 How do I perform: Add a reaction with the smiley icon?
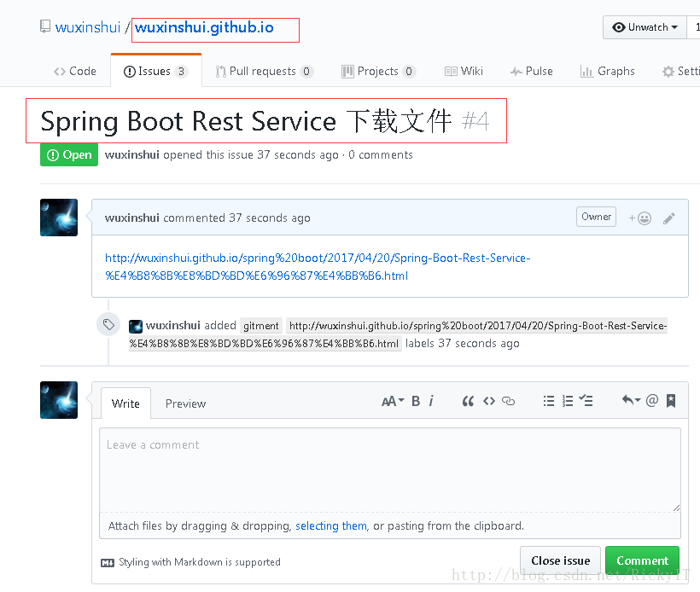639,218
